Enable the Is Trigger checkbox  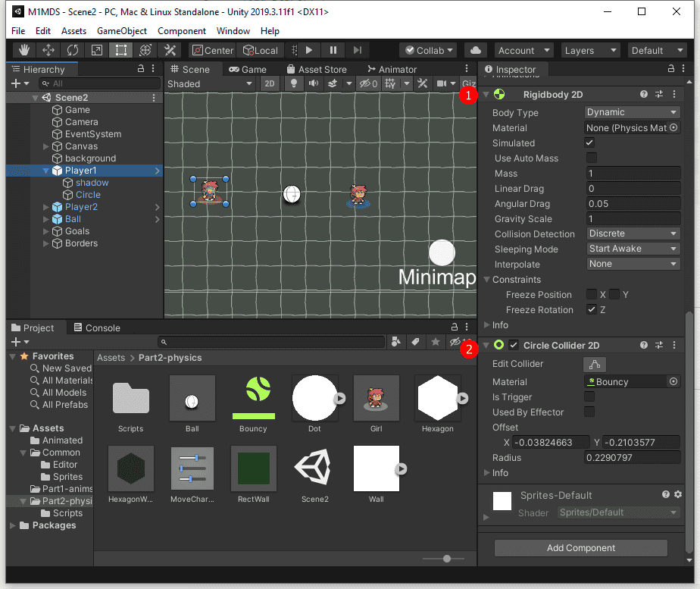pyautogui.click(x=589, y=397)
